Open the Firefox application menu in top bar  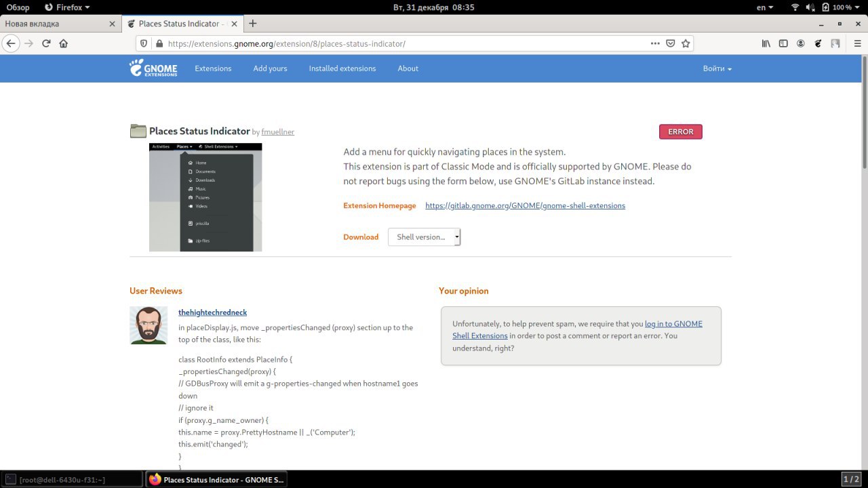[67, 7]
